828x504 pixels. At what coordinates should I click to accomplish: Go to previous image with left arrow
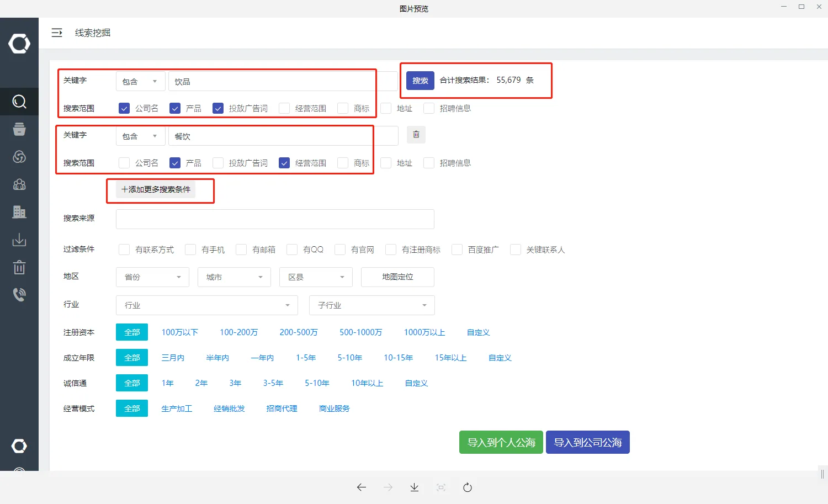coord(362,487)
